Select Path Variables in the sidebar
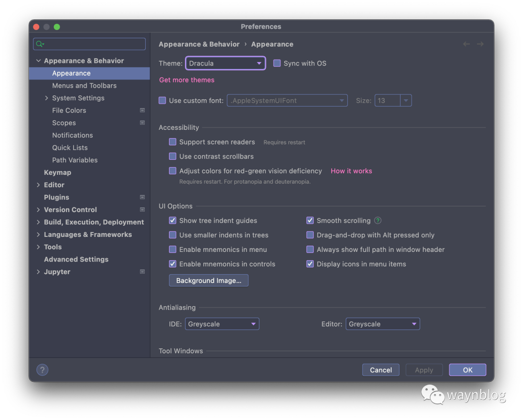Image resolution: width=523 pixels, height=420 pixels. coord(75,160)
